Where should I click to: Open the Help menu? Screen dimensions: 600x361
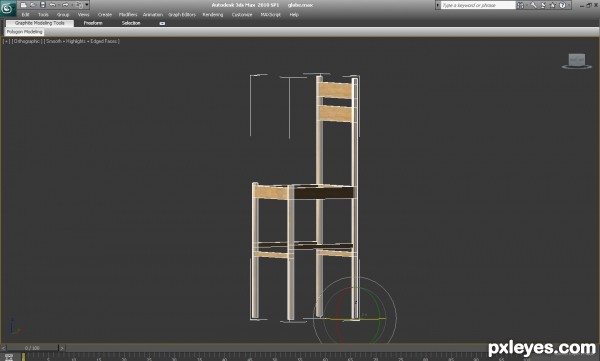pos(294,15)
